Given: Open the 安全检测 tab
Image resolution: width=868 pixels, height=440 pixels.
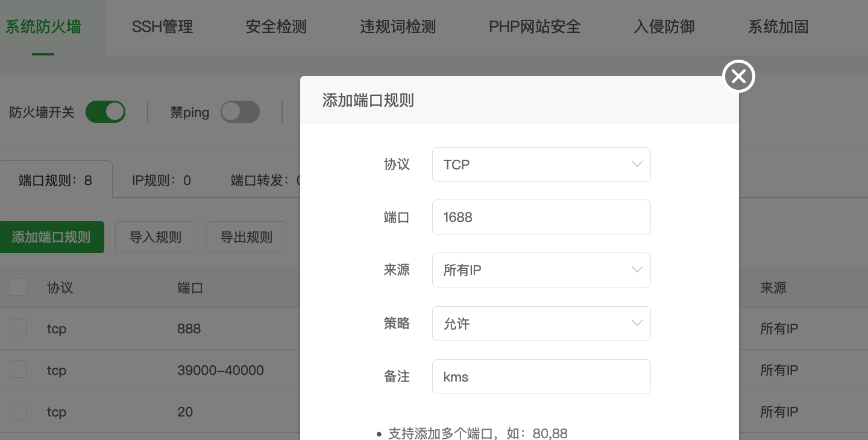Looking at the screenshot, I should coord(276,27).
